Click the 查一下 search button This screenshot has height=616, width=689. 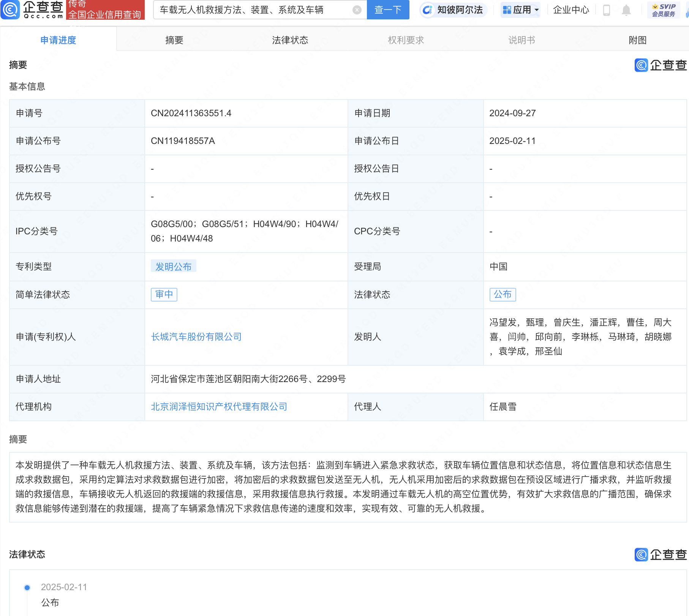tap(388, 10)
